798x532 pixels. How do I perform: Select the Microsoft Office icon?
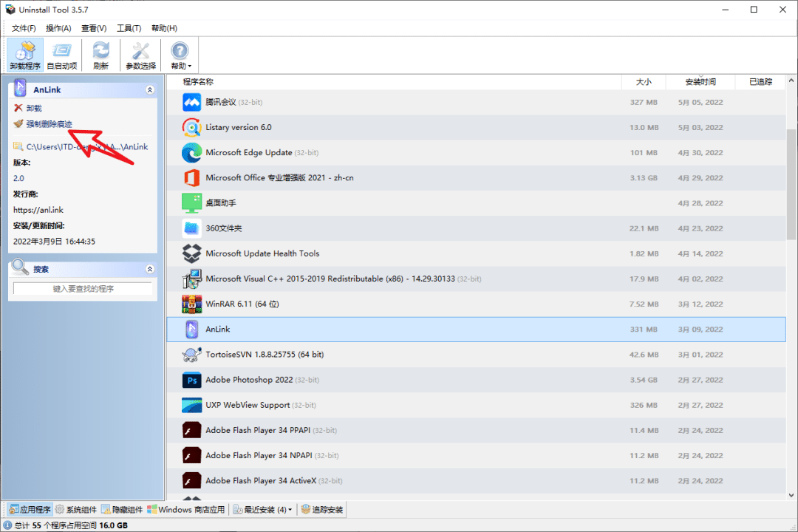click(191, 177)
